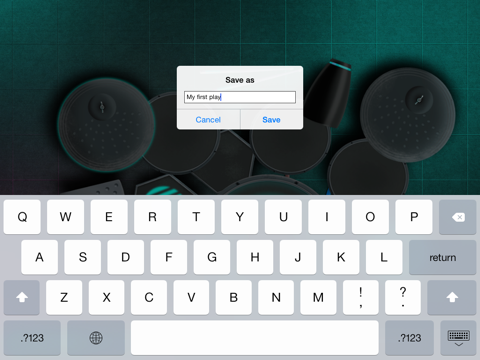
Task: Tap the Z key
Action: [64, 297]
